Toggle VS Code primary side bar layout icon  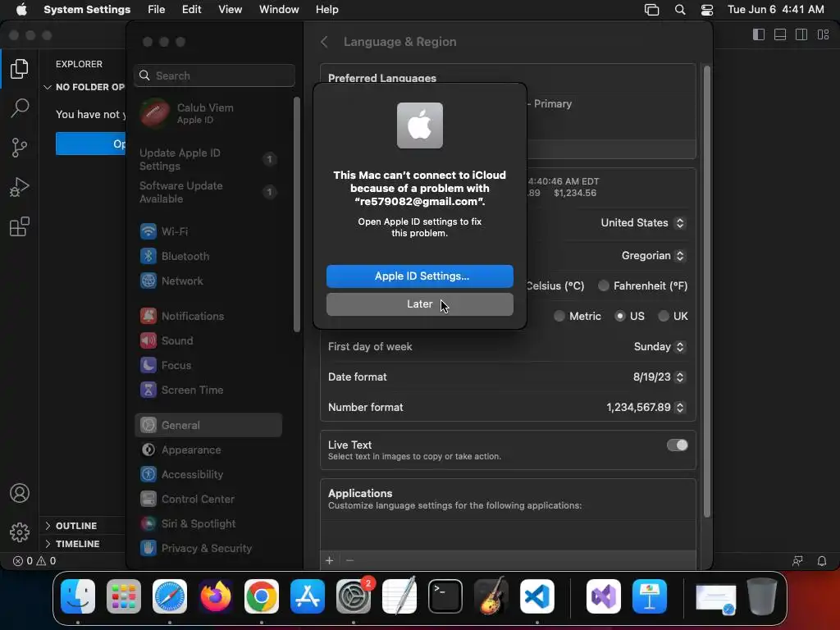(759, 34)
